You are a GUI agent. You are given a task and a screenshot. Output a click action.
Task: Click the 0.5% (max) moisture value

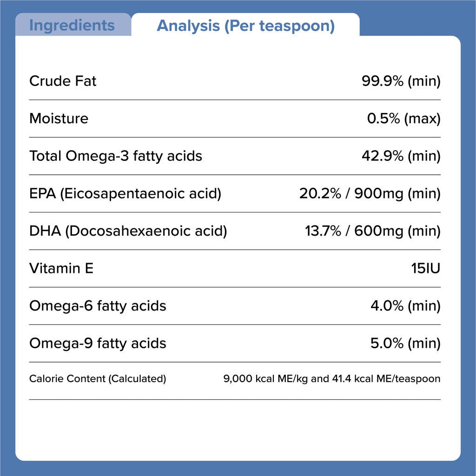coord(403,118)
